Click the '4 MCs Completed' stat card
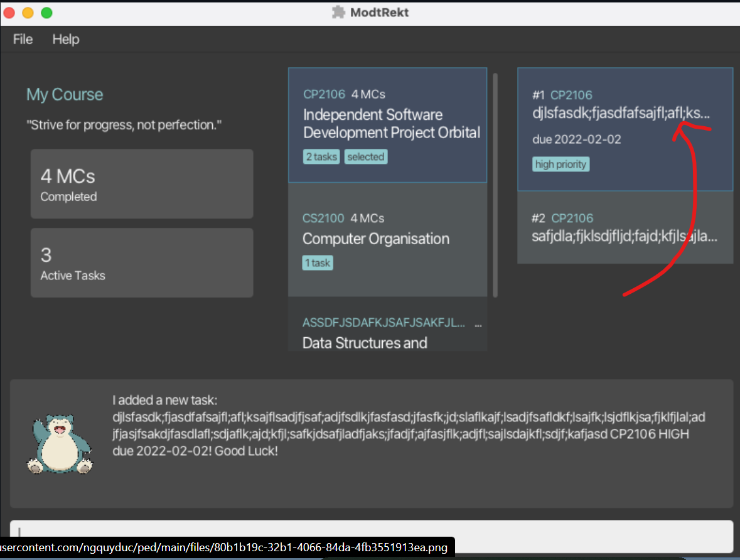This screenshot has height=560, width=740. coord(142,183)
